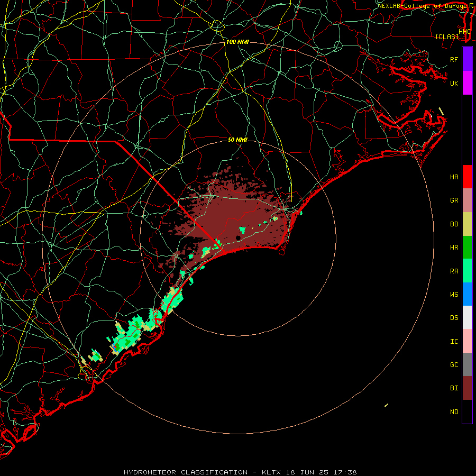Click the RF purple legend swatch
The image size is (476, 476).
[467, 59]
